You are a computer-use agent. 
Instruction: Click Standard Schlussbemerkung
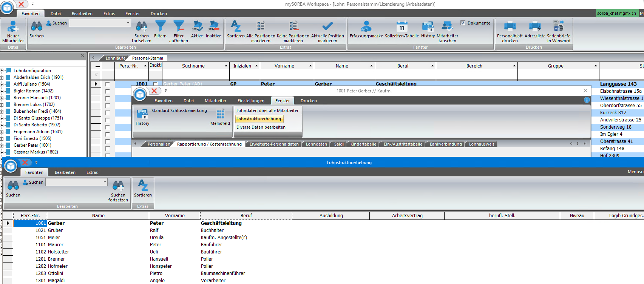179,111
